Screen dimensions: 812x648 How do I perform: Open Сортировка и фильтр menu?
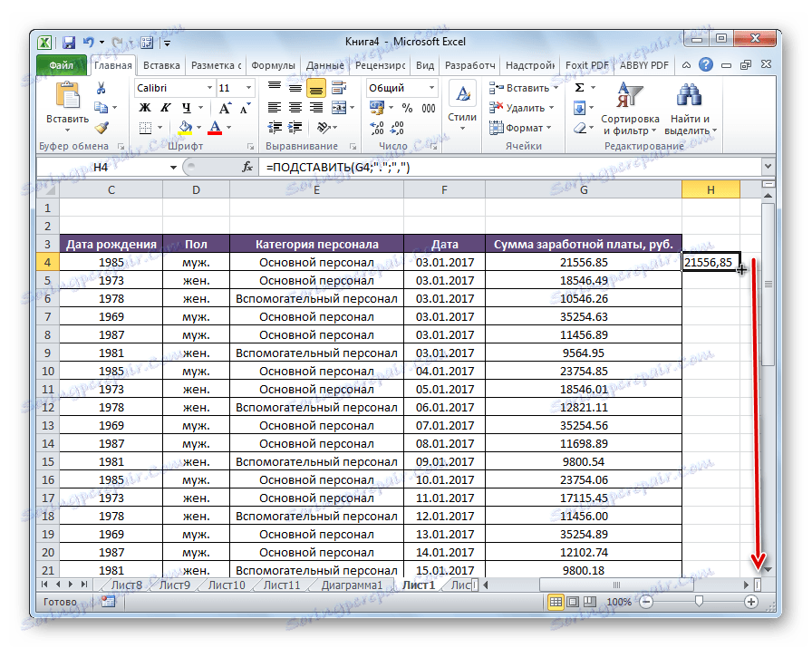pos(630,109)
